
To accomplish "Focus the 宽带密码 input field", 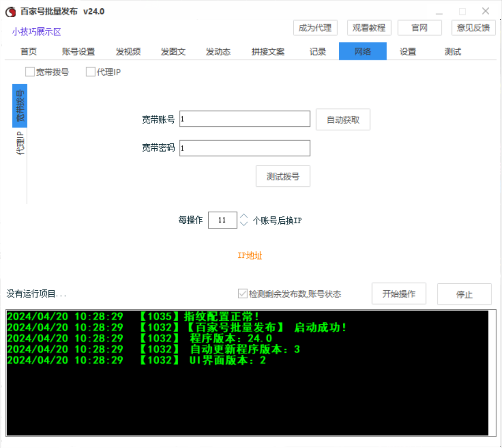I will point(245,148).
